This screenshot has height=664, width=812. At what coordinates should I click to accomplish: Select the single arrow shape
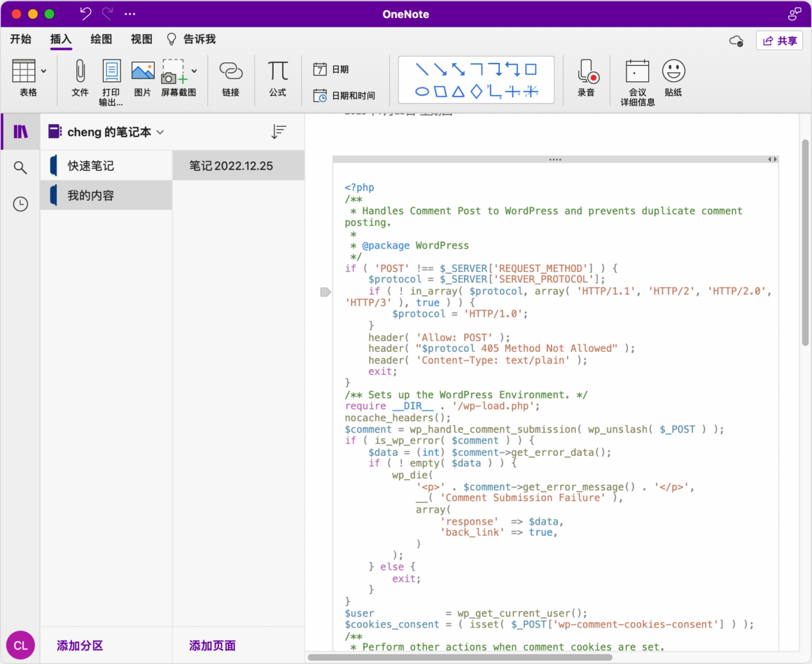pyautogui.click(x=440, y=69)
